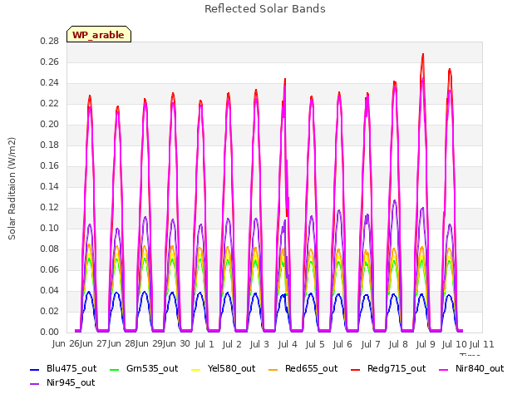Click the Nir840_out legend label

(480, 368)
